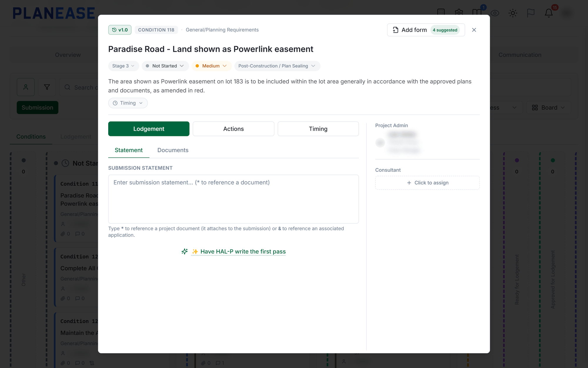Toggle the eye visibility icon in header
The height and width of the screenshot is (368, 588).
[x=495, y=13]
